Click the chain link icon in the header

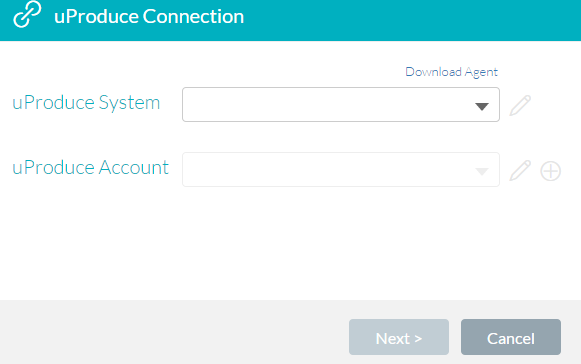pos(27,14)
